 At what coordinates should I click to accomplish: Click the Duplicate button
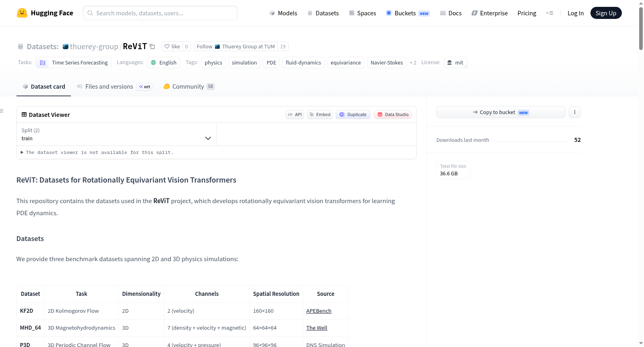(353, 114)
